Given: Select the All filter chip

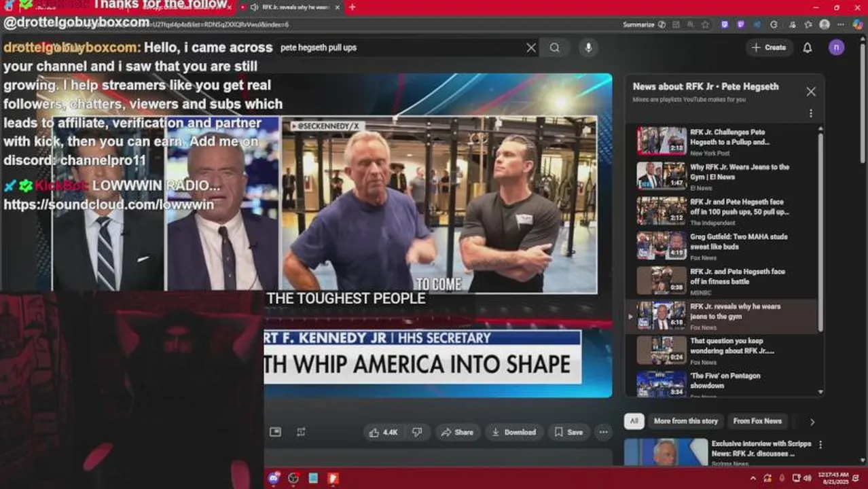Looking at the screenshot, I should point(634,421).
